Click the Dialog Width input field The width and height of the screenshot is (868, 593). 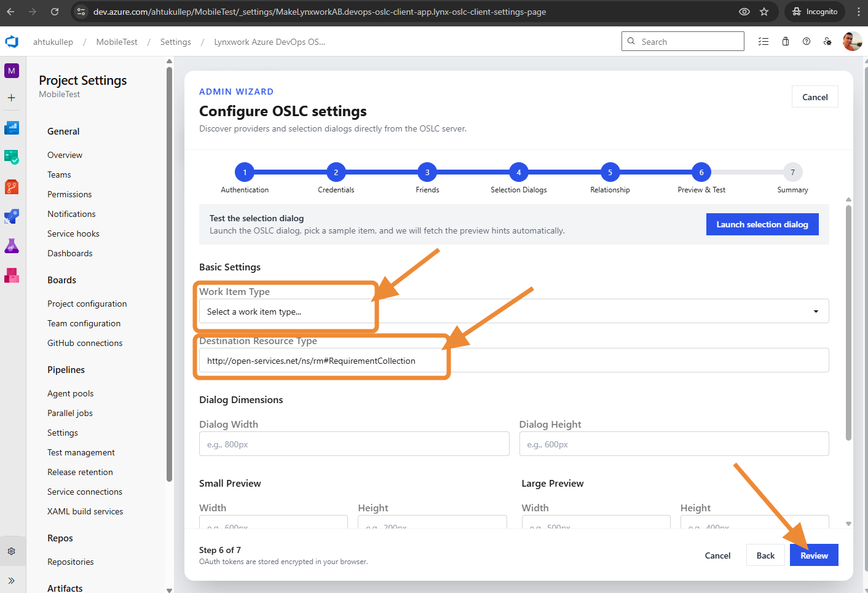(x=354, y=444)
